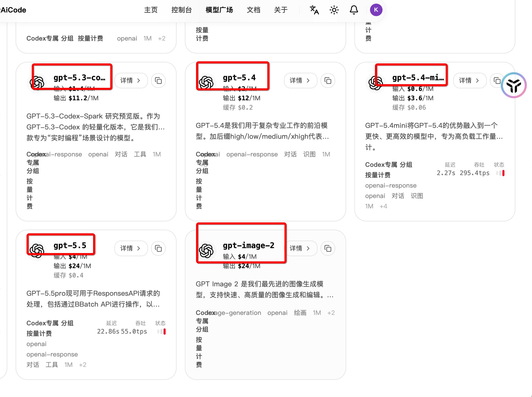Click the AiCode site logo

tap(13, 10)
